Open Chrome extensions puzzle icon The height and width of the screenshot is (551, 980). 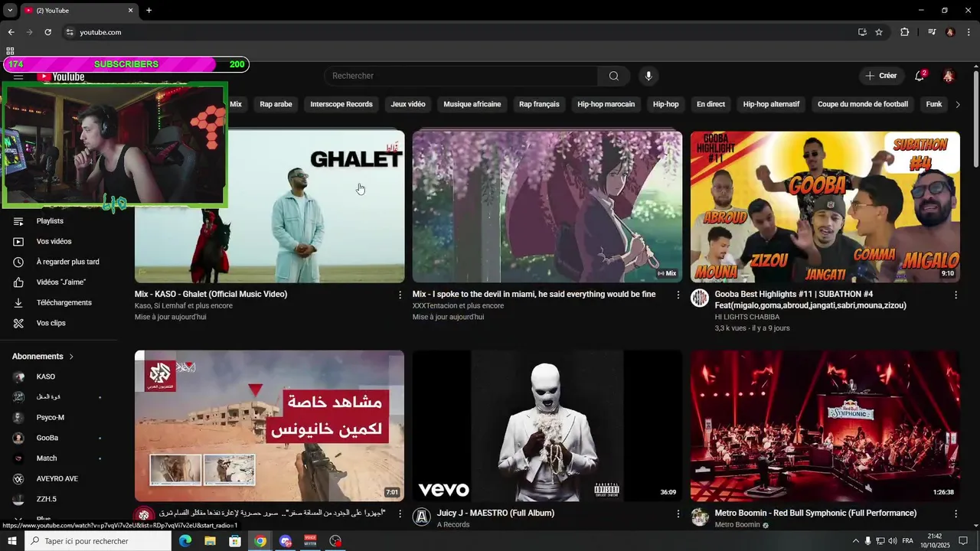click(904, 32)
